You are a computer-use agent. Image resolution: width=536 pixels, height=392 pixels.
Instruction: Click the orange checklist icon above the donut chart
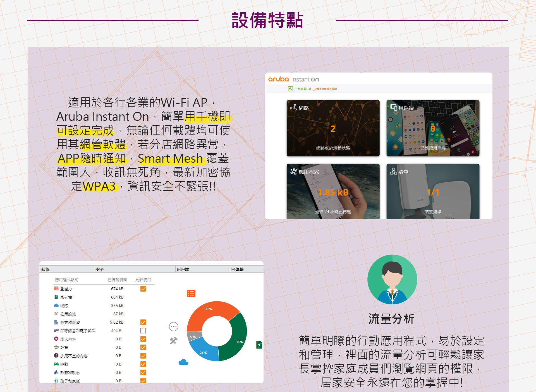[191, 293]
